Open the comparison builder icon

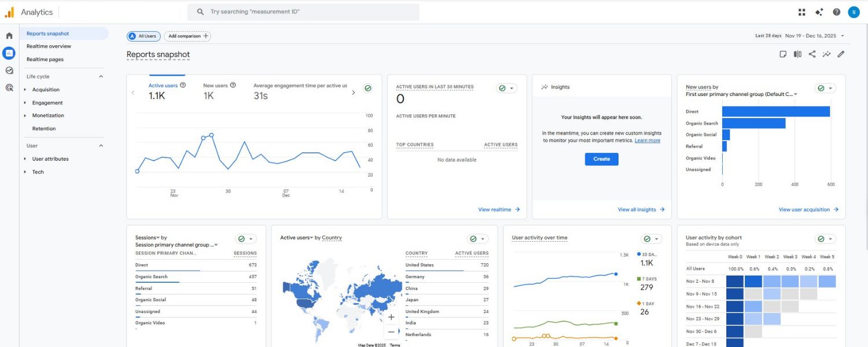797,53
